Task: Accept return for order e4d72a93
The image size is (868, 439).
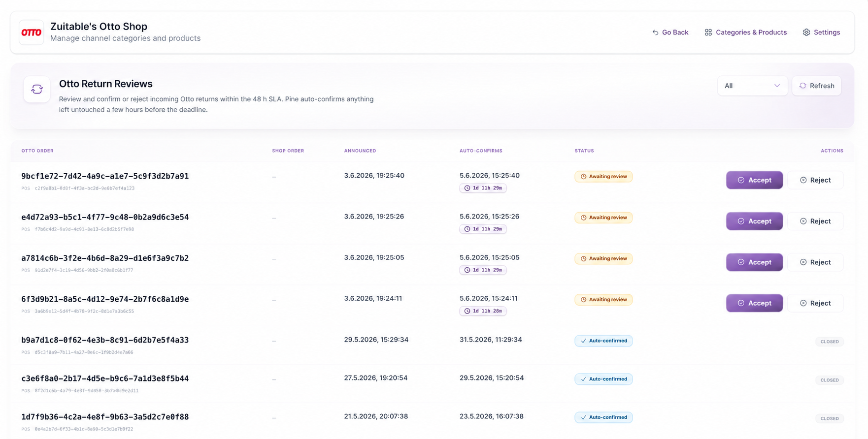Action: 754,221
